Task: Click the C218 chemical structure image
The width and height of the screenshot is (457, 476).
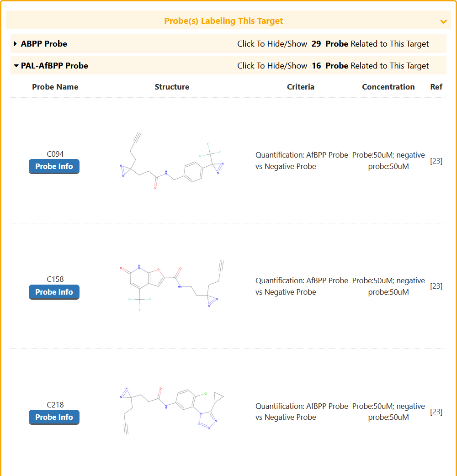Action: point(171,411)
